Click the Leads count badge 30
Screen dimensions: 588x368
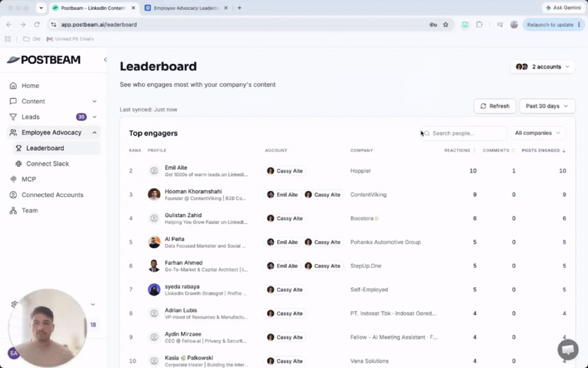point(81,117)
